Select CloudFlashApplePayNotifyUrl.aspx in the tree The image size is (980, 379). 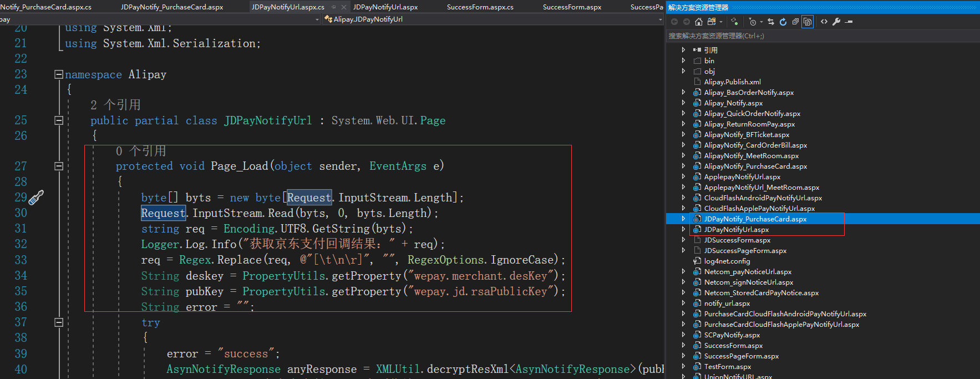(x=759, y=209)
